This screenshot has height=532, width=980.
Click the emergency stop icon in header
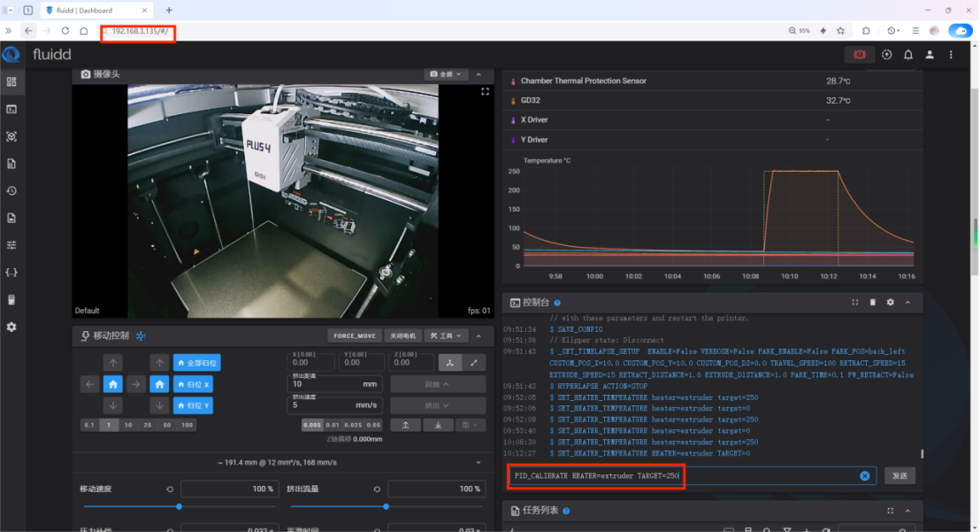859,55
